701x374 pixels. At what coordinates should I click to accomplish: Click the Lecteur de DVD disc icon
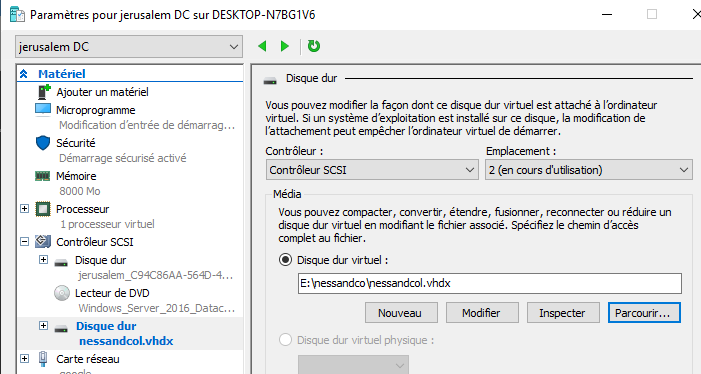(62, 293)
